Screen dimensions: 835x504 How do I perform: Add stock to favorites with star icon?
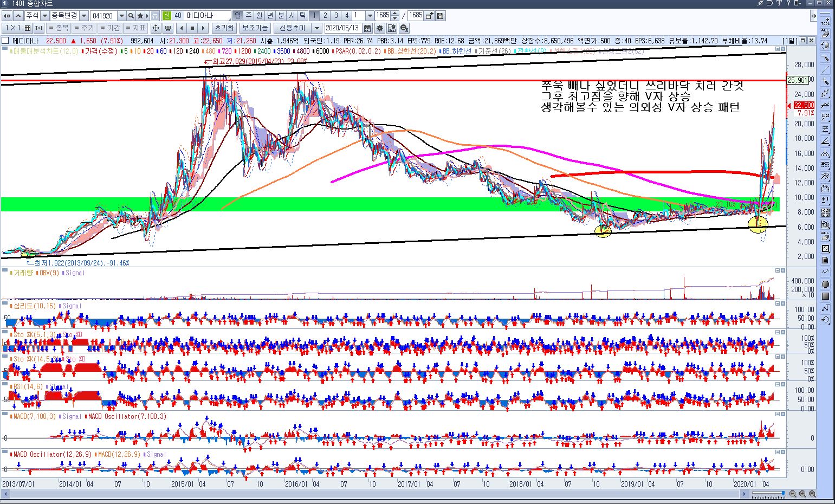[140, 16]
